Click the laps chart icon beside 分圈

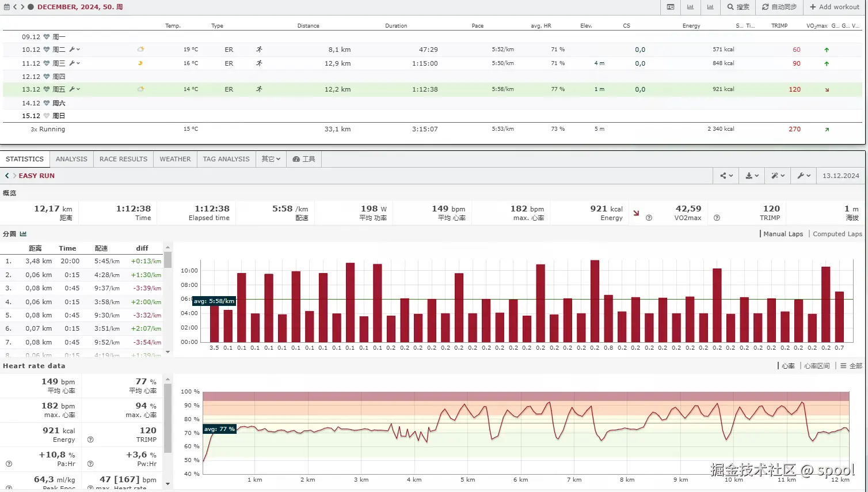click(23, 234)
